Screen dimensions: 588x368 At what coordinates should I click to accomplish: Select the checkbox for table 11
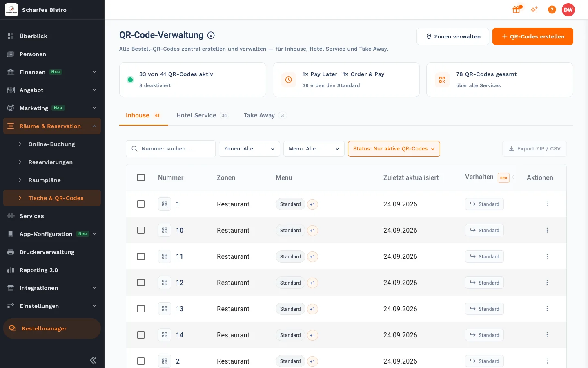141,256
